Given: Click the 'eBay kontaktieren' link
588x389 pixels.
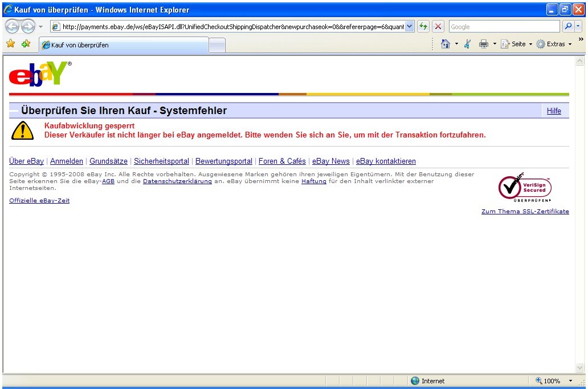Looking at the screenshot, I should coord(386,161).
